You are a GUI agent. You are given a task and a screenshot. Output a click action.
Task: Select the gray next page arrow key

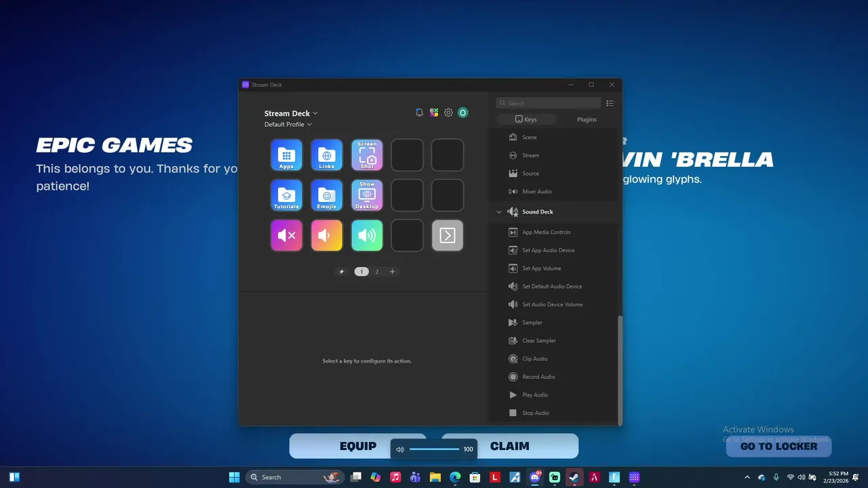448,235
